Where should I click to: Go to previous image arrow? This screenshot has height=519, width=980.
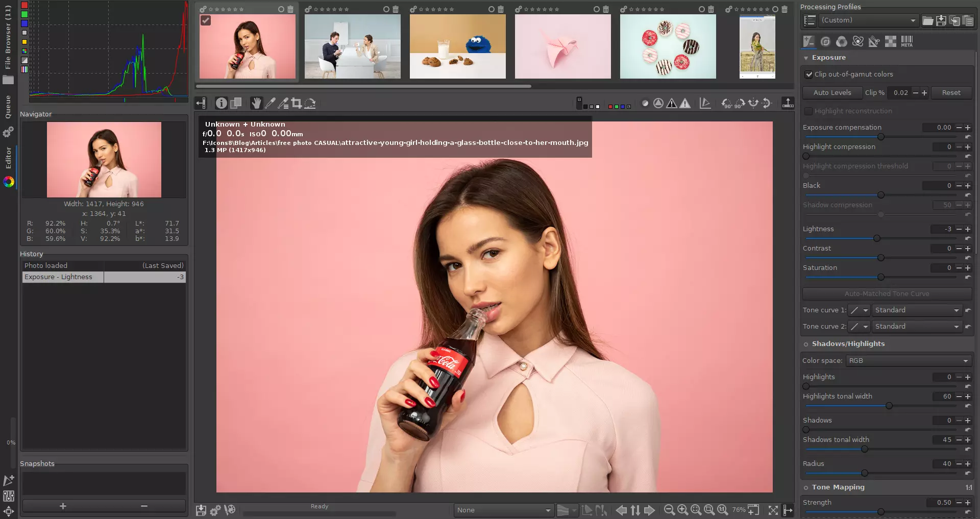click(621, 510)
